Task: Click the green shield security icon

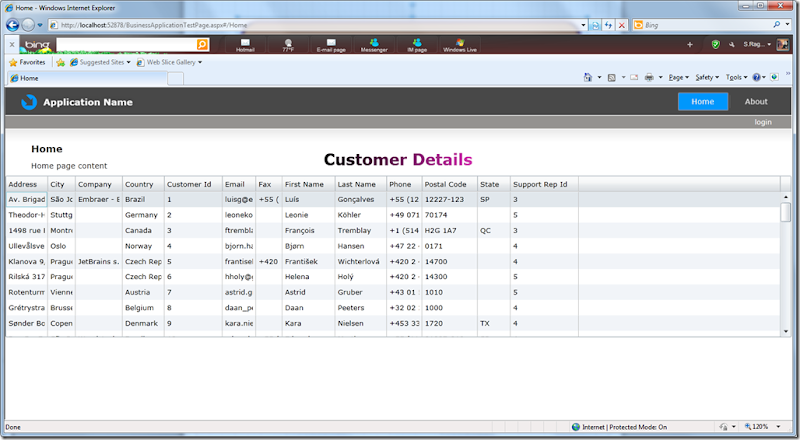Action: point(716,45)
